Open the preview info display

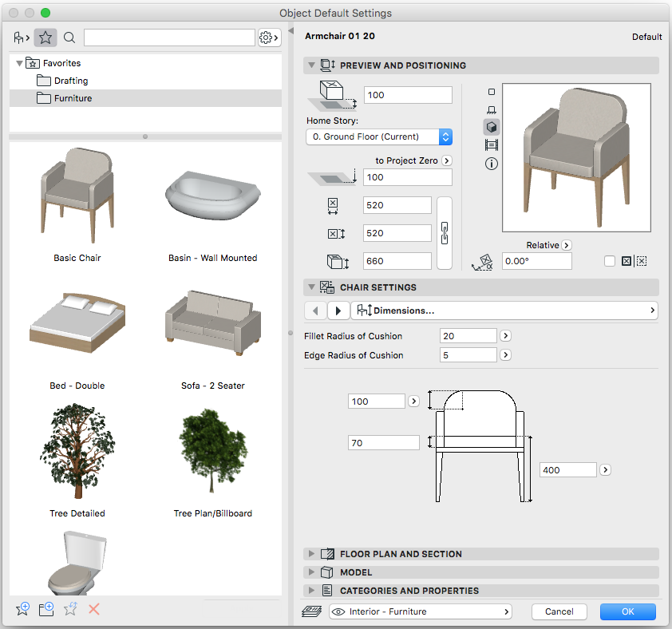point(492,164)
